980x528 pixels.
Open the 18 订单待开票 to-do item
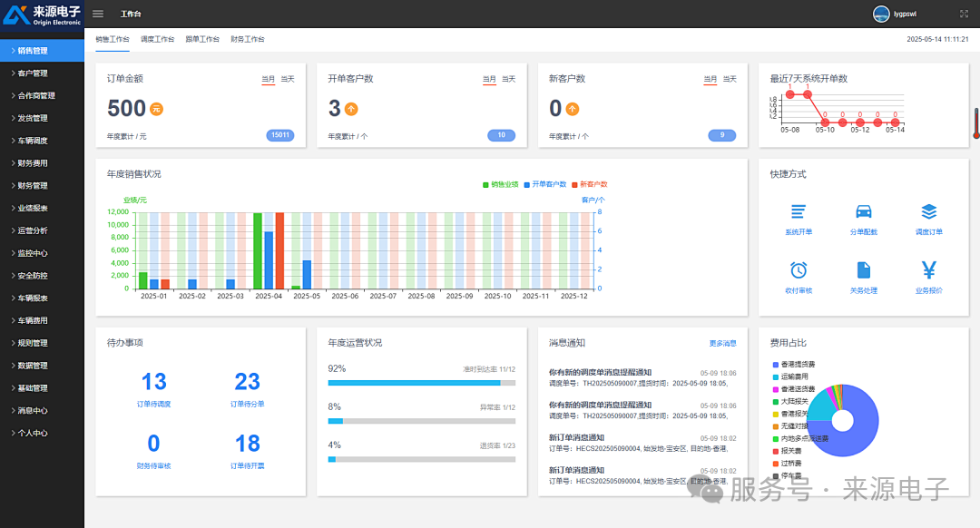tap(248, 451)
